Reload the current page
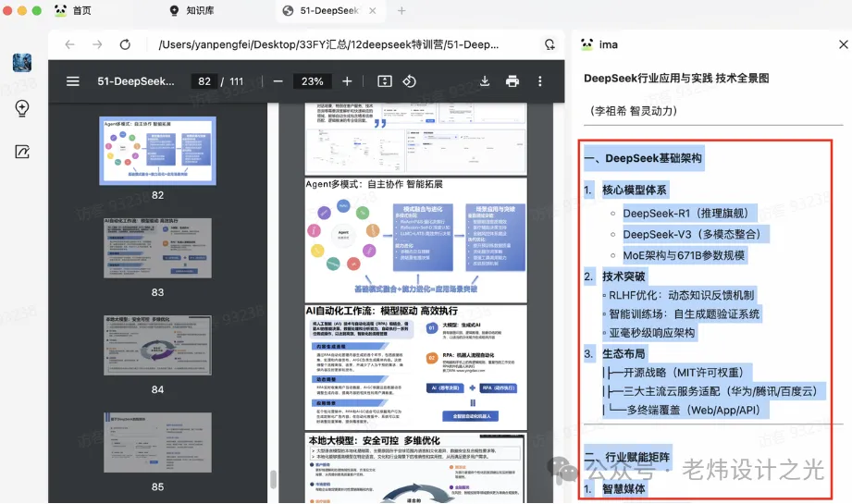The width and height of the screenshot is (852, 504). 125,44
